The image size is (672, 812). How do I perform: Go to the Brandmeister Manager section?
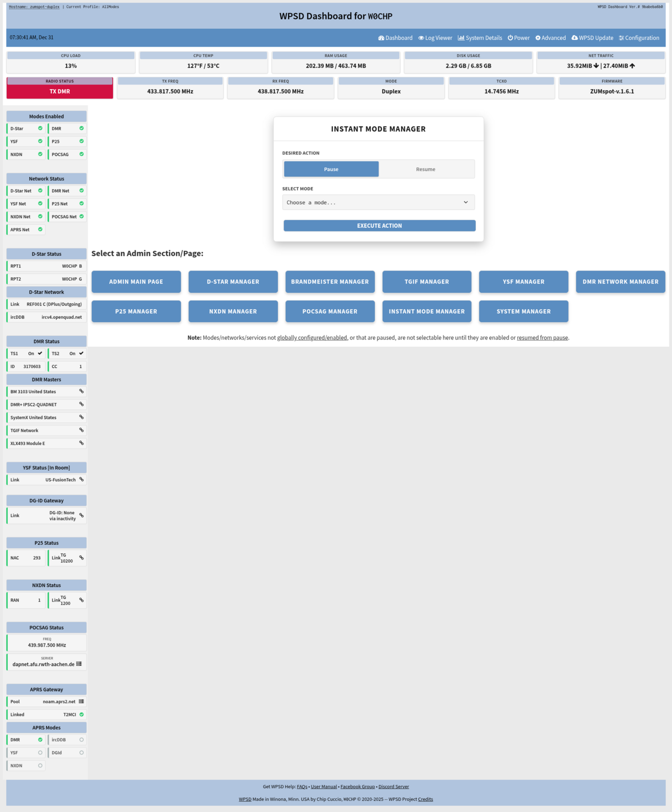pyautogui.click(x=330, y=282)
